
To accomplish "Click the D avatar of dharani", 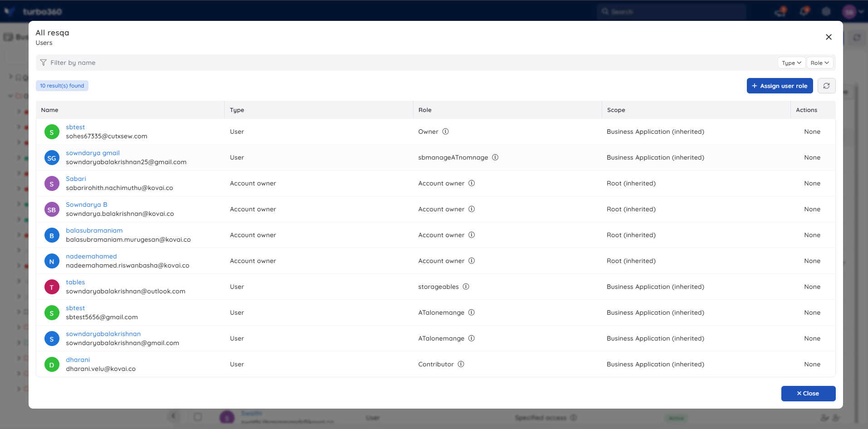I will [x=52, y=365].
